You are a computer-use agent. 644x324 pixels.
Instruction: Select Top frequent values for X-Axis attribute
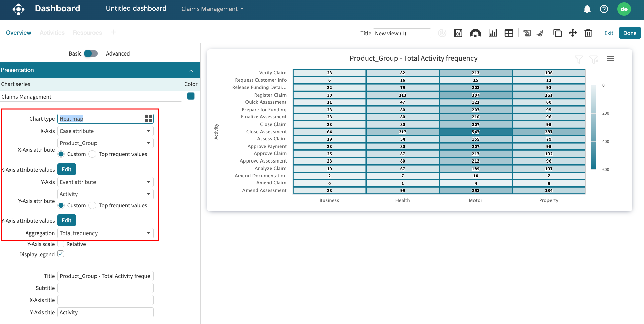click(x=92, y=154)
